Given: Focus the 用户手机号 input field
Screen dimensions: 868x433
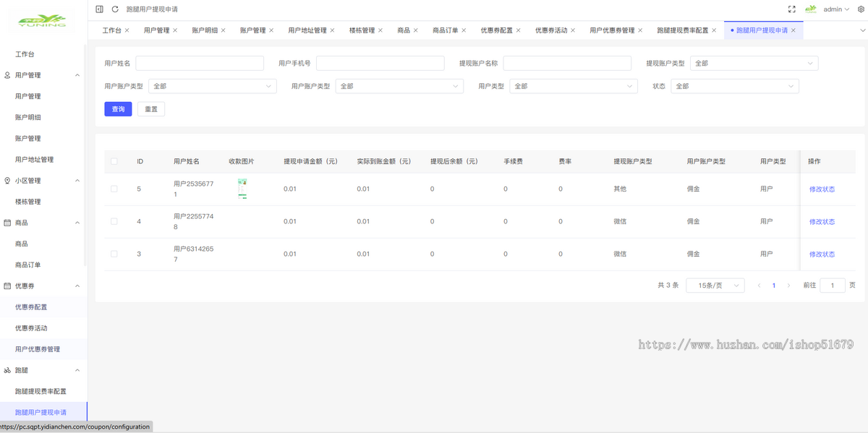Looking at the screenshot, I should click(380, 64).
